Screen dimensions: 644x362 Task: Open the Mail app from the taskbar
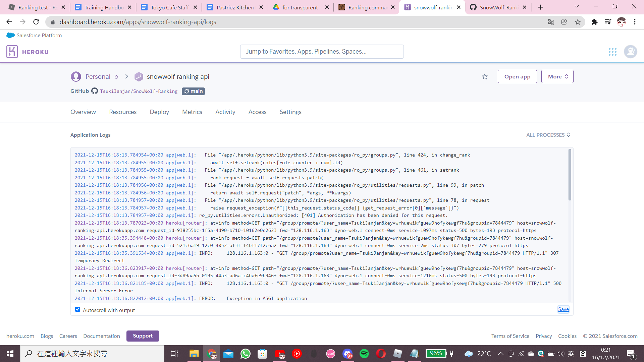228,354
